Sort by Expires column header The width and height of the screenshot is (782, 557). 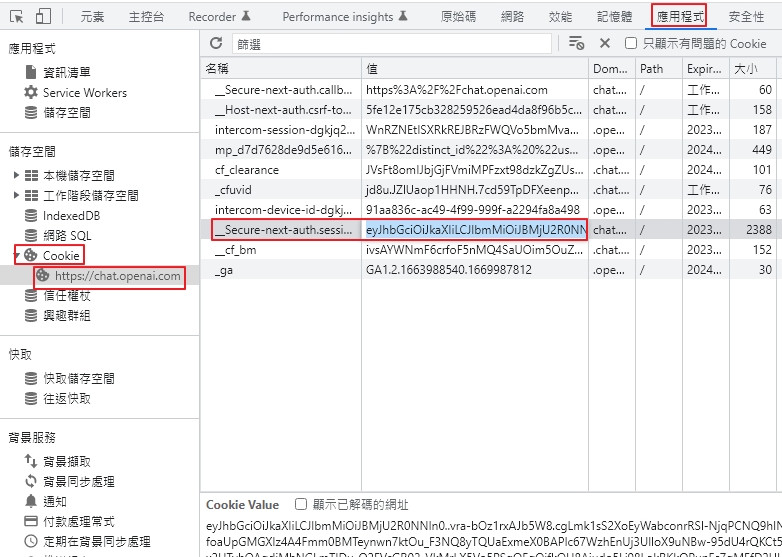click(x=706, y=68)
